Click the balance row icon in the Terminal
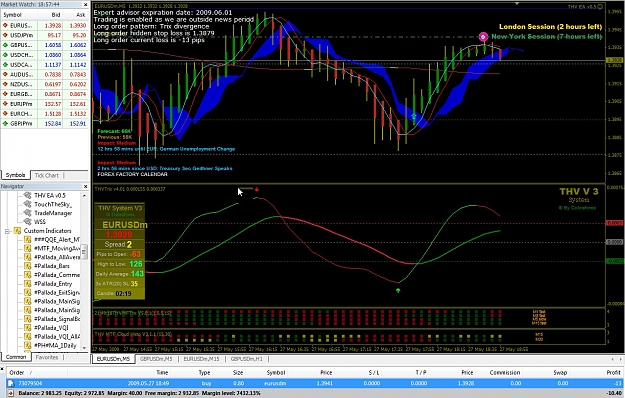This screenshot has width=625, height=398. coord(11,393)
